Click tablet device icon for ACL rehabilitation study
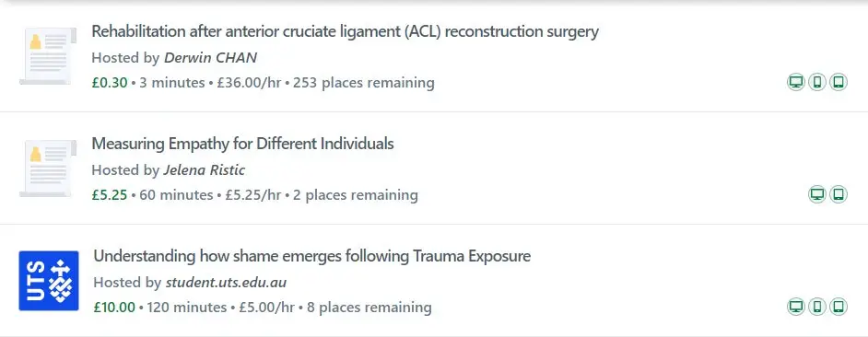The height and width of the screenshot is (337, 868). 839,83
